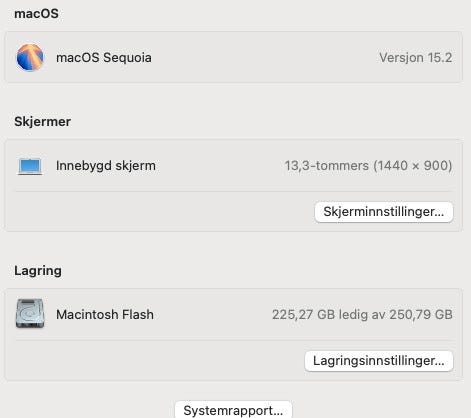Viewport: 471px width, 418px height.
Task: Open Lagringsinnstillinger storage settings
Action: (x=379, y=361)
